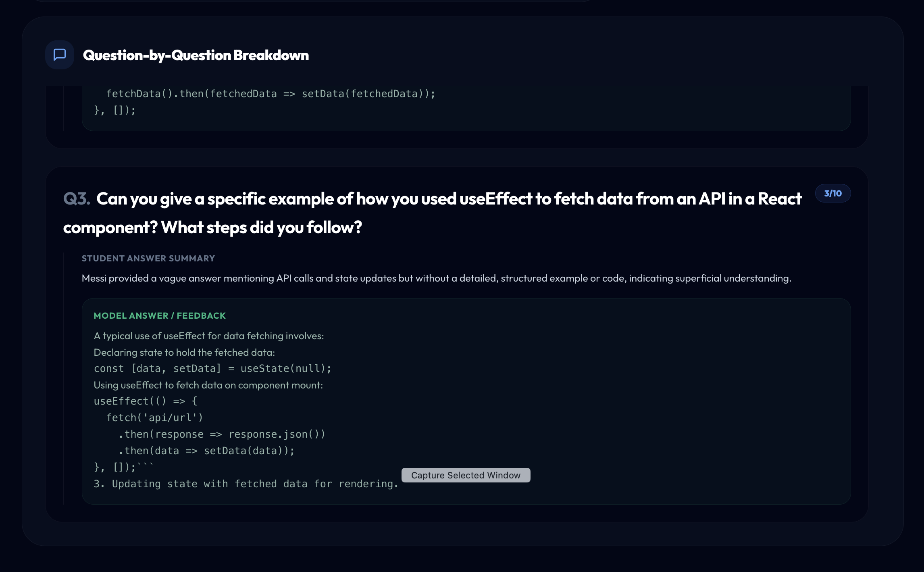Viewport: 924px width, 572px height.
Task: Click the line 'A typical use of useEffect'
Action: [x=209, y=336]
